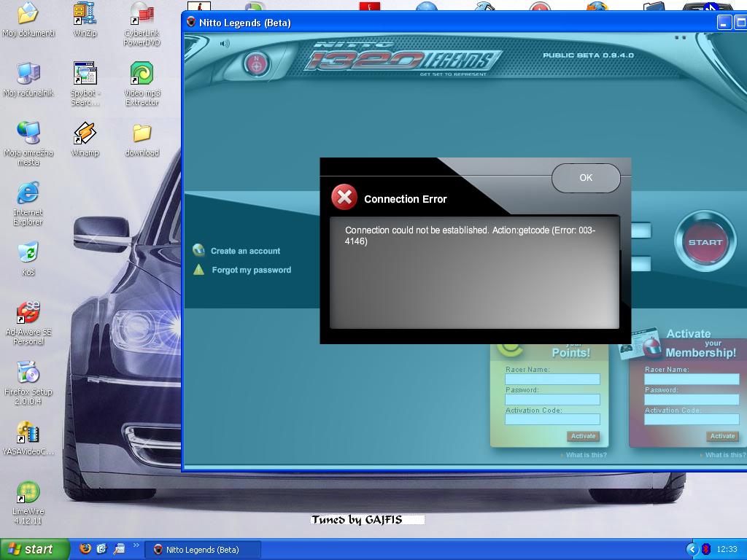Image resolution: width=747 pixels, height=560 pixels.
Task: Focus Password field in Points panel
Action: pos(553,399)
